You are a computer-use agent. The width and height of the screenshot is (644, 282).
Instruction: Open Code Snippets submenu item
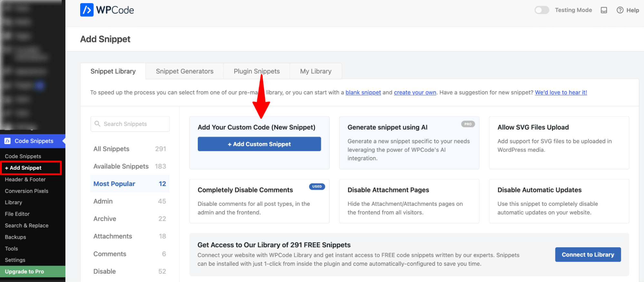pos(23,156)
